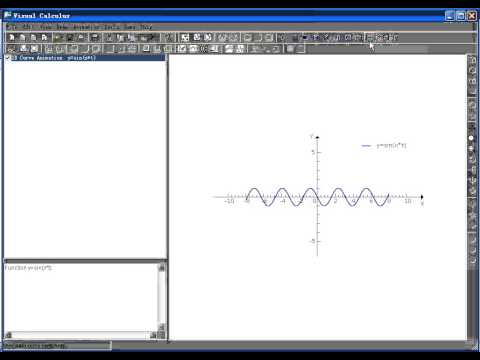Maximize the Visual Calculus window
This screenshot has width=480, height=360.
[x=461, y=16]
